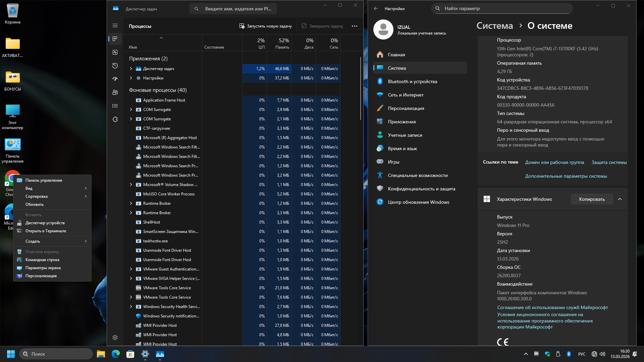
Task: Open Дополнительные параметры системы link
Action: click(x=566, y=176)
